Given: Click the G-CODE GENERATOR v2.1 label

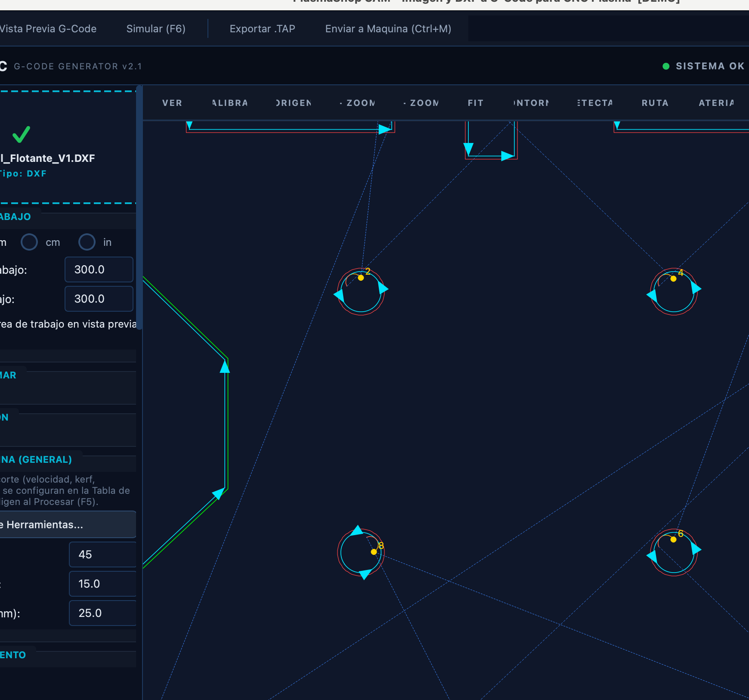Looking at the screenshot, I should coord(78,66).
